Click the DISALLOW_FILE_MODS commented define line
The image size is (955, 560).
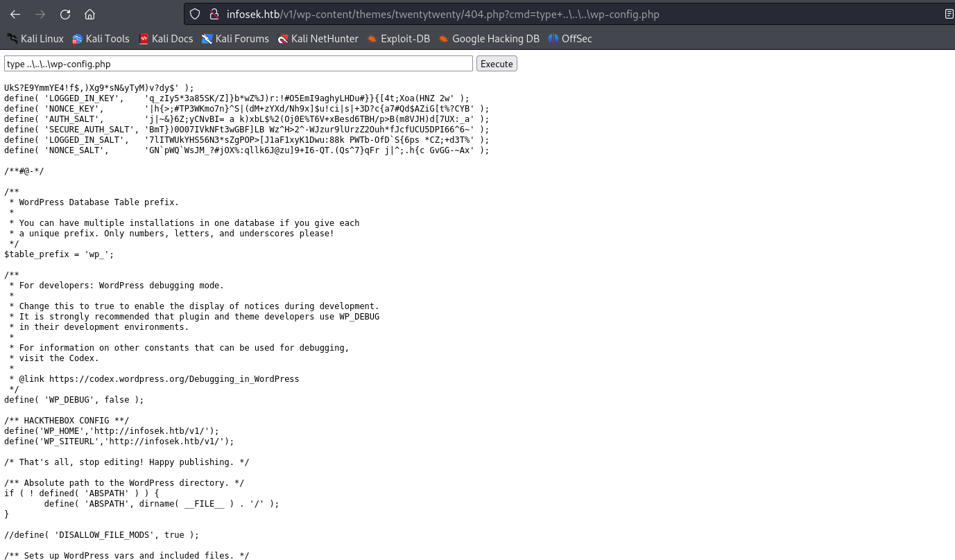(x=102, y=535)
